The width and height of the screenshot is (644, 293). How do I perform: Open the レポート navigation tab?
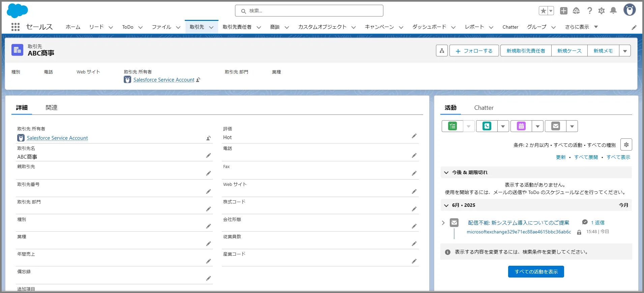[x=474, y=27]
